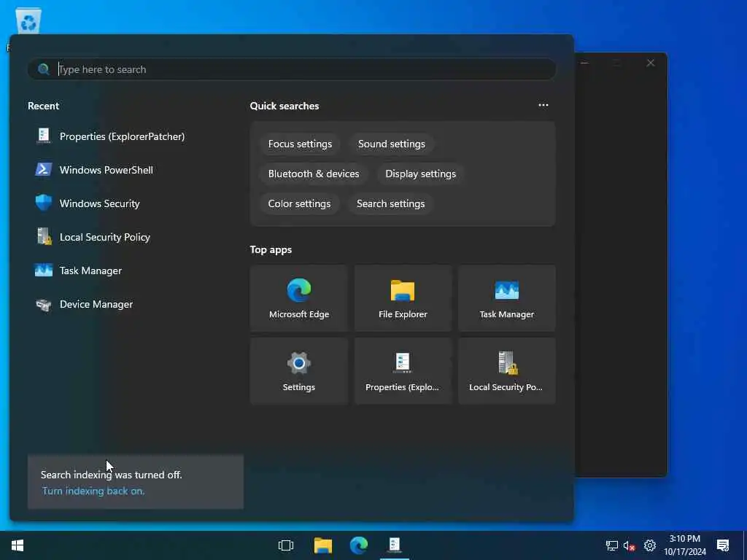Open the Recycle Bin desktop icon
Image resolution: width=747 pixels, height=560 pixels.
[28, 23]
